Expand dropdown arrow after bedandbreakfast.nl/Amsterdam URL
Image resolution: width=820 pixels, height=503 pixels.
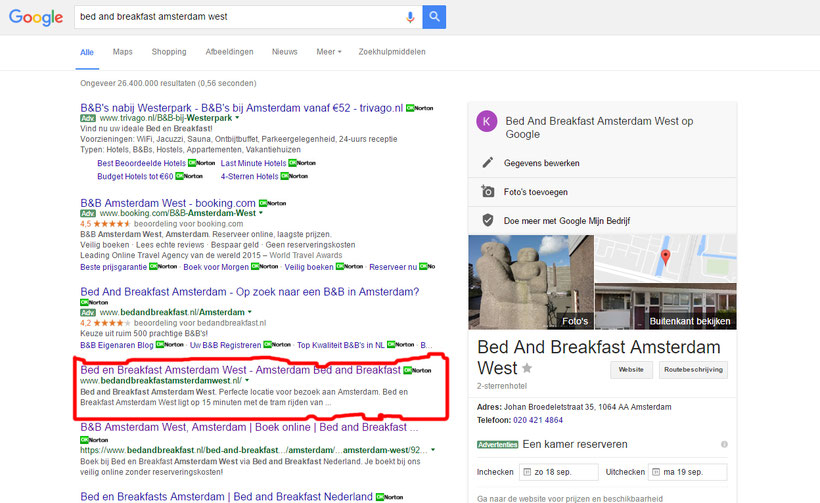[x=249, y=312]
